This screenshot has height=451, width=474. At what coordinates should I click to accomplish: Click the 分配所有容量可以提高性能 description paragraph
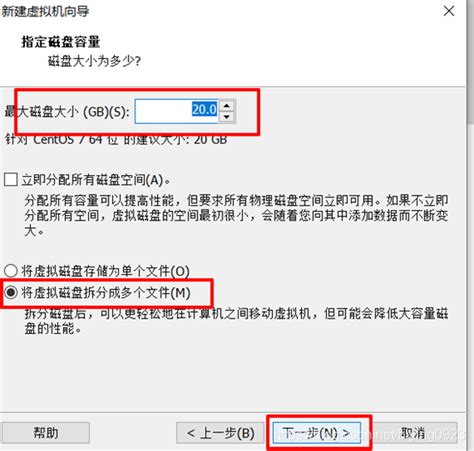pos(236,216)
